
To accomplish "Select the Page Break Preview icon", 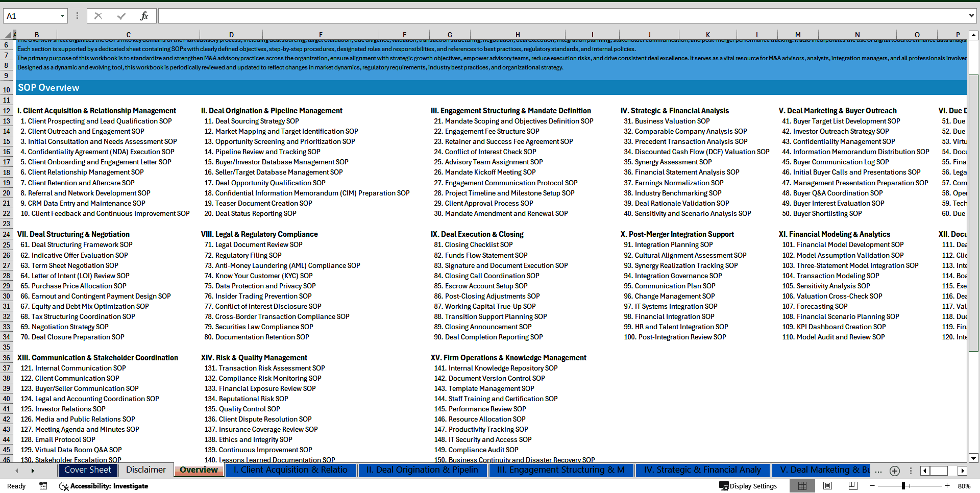I will tap(853, 486).
